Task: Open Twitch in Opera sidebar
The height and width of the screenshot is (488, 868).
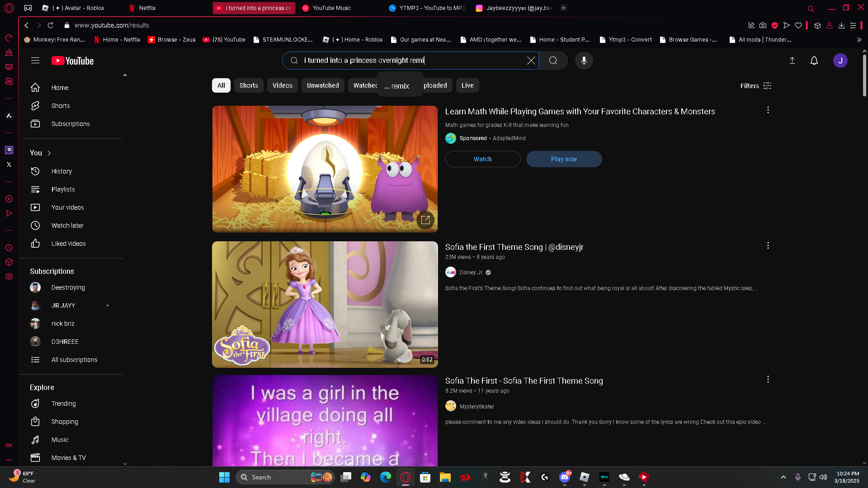Action: tap(9, 150)
